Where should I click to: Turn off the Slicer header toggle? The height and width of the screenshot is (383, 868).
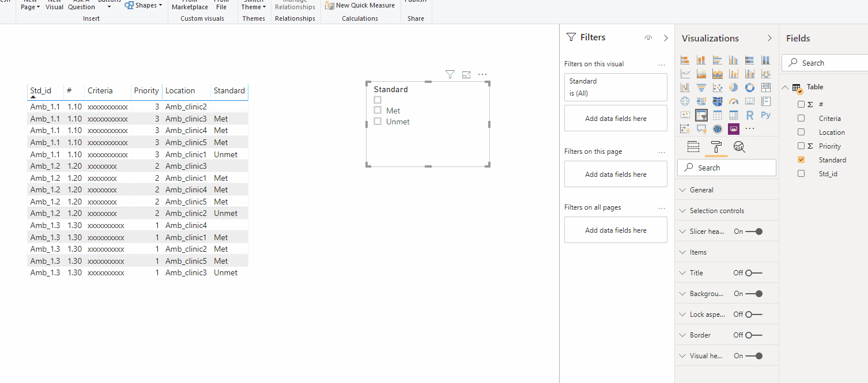(x=754, y=232)
